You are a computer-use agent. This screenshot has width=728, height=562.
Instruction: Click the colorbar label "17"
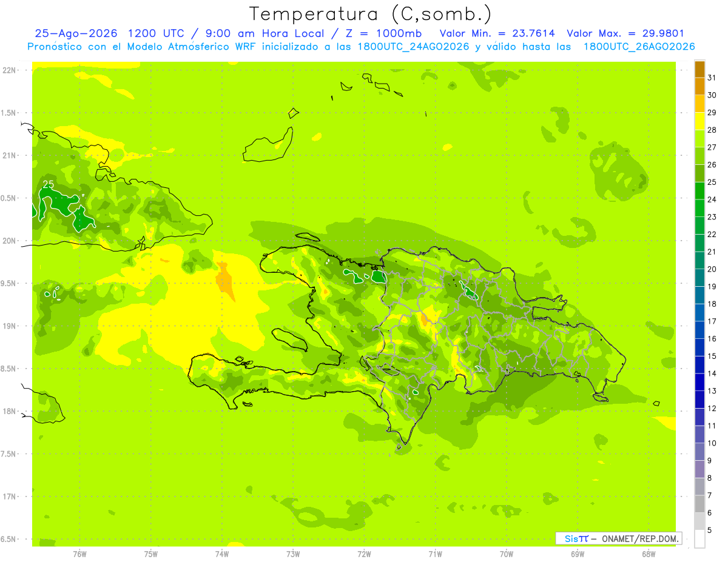pos(712,321)
